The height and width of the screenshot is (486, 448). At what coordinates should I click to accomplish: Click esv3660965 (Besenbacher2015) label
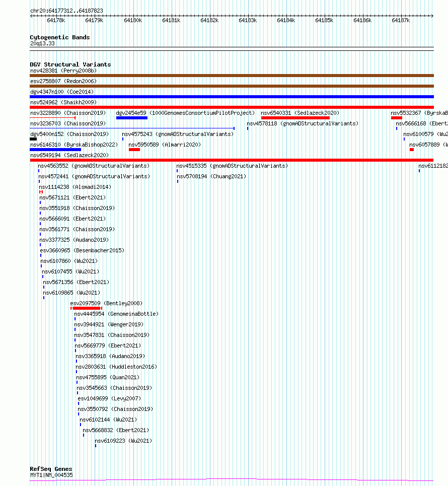pos(82,250)
